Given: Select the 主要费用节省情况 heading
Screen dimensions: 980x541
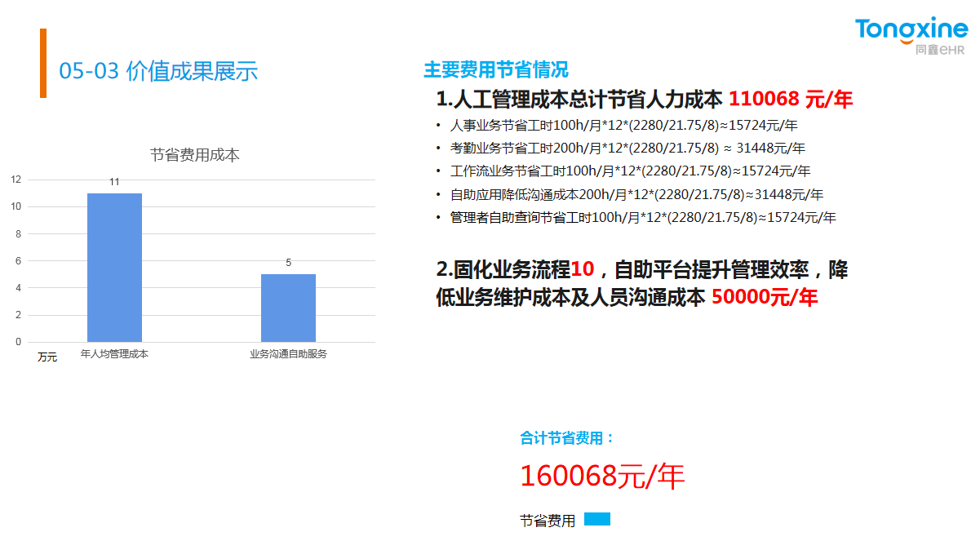Looking at the screenshot, I should [x=495, y=70].
